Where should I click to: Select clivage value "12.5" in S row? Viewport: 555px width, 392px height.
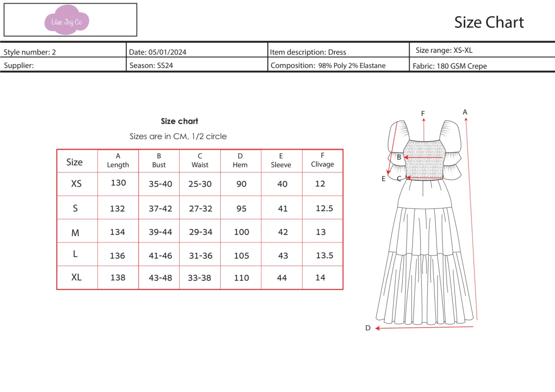click(x=325, y=208)
